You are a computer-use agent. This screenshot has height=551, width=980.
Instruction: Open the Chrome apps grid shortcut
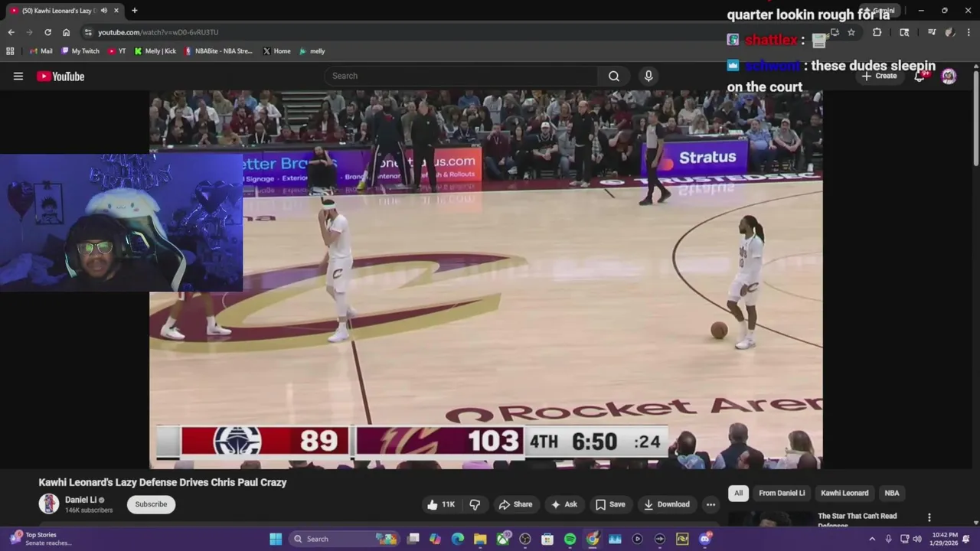click(10, 51)
